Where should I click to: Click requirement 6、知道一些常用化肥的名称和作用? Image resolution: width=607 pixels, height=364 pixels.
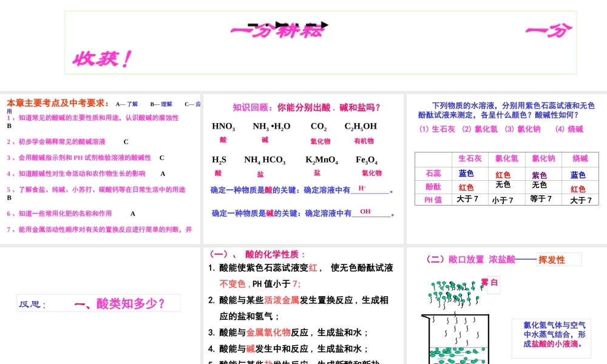(x=59, y=214)
